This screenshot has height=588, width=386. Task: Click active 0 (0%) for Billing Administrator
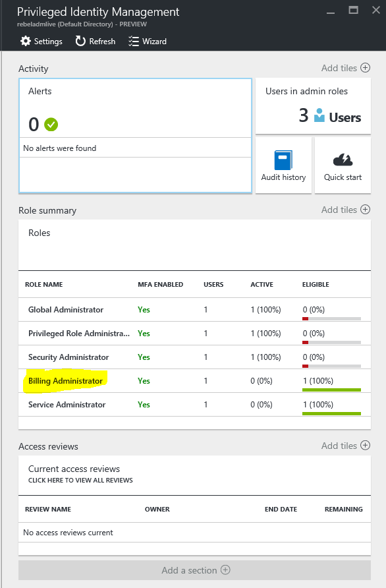coord(262,380)
